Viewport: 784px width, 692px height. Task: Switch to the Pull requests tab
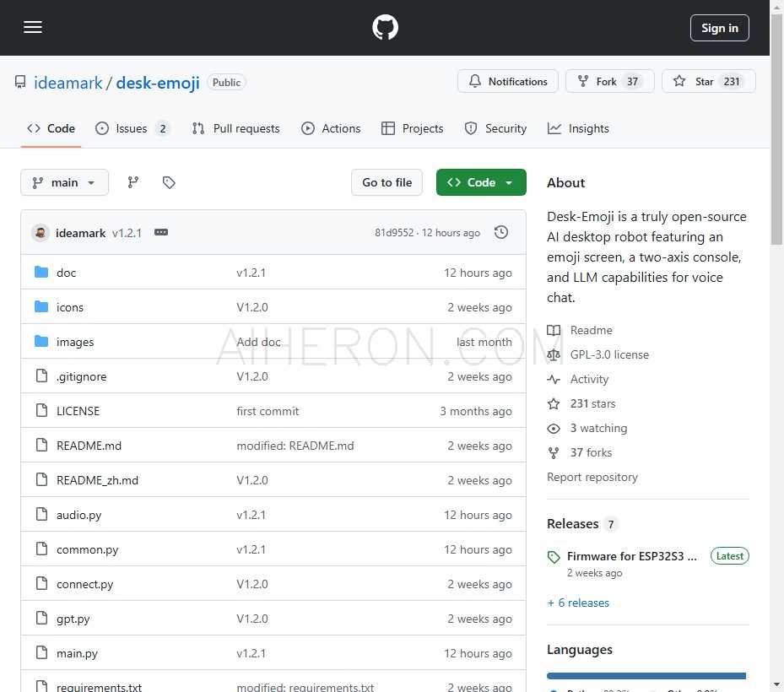[235, 128]
